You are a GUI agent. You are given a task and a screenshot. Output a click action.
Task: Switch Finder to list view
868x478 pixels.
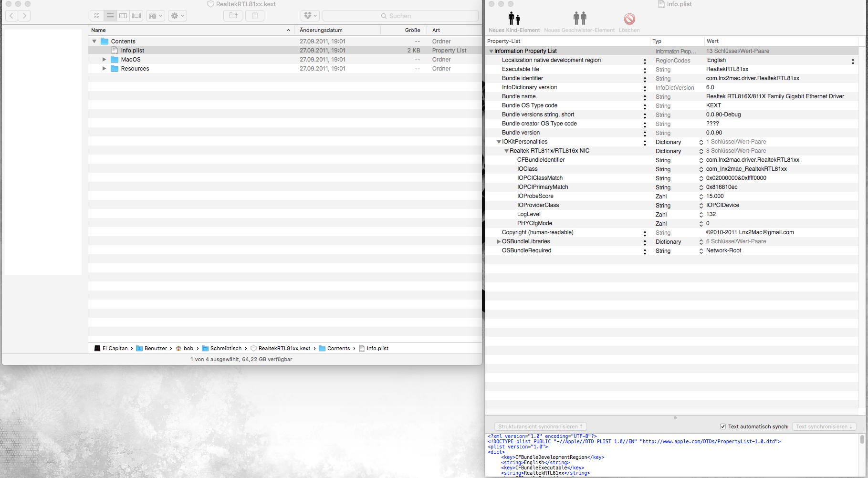click(110, 16)
